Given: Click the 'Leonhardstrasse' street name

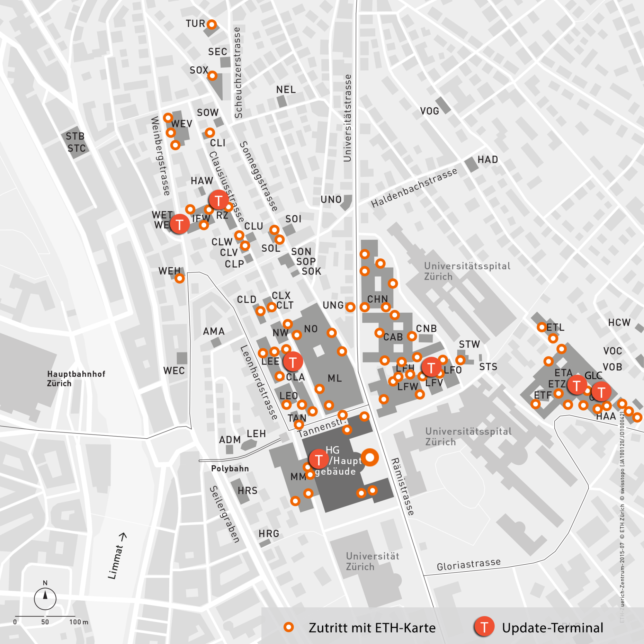Looking at the screenshot, I should [x=259, y=382].
